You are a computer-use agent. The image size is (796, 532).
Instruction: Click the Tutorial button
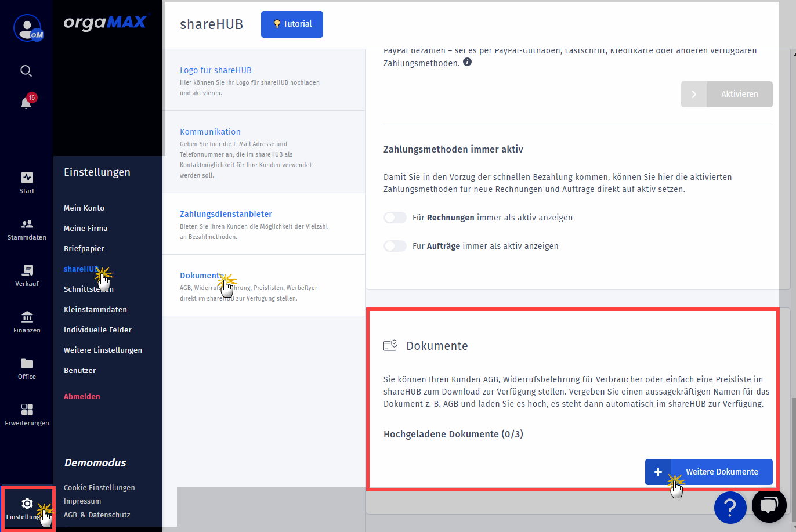pyautogui.click(x=292, y=24)
